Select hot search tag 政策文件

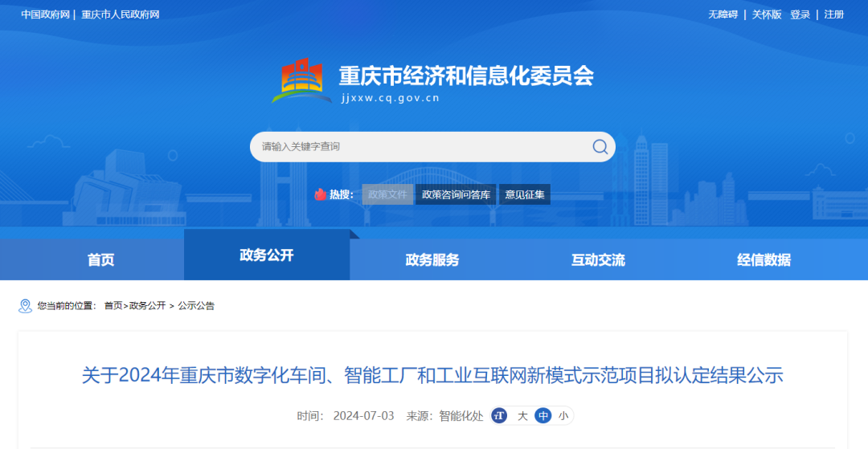[x=387, y=194]
